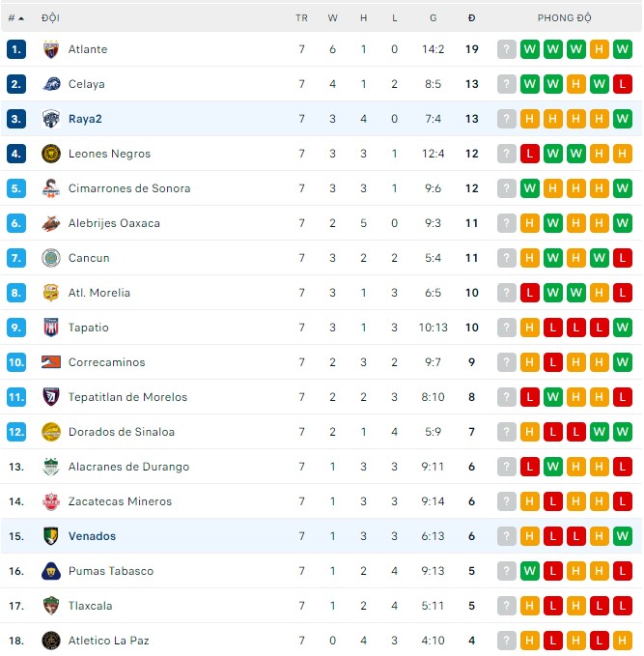644x656 pixels.
Task: Click the Tapatio team crest
Action: (51, 328)
